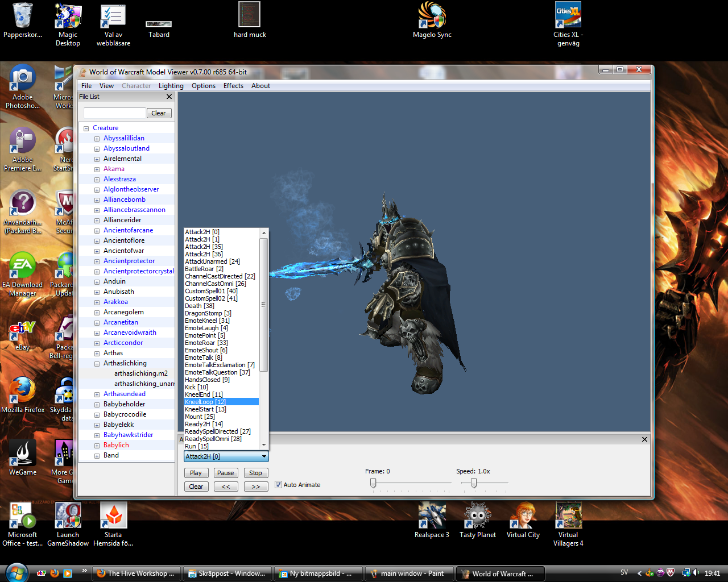Launch GameShadow shortcut
The image size is (728, 582).
click(68, 524)
